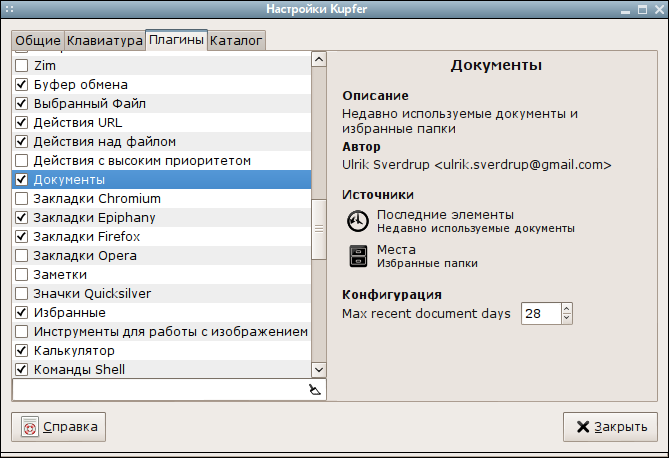Select the Закладки Firefox plugin row
The height and width of the screenshot is (458, 669).
click(162, 236)
